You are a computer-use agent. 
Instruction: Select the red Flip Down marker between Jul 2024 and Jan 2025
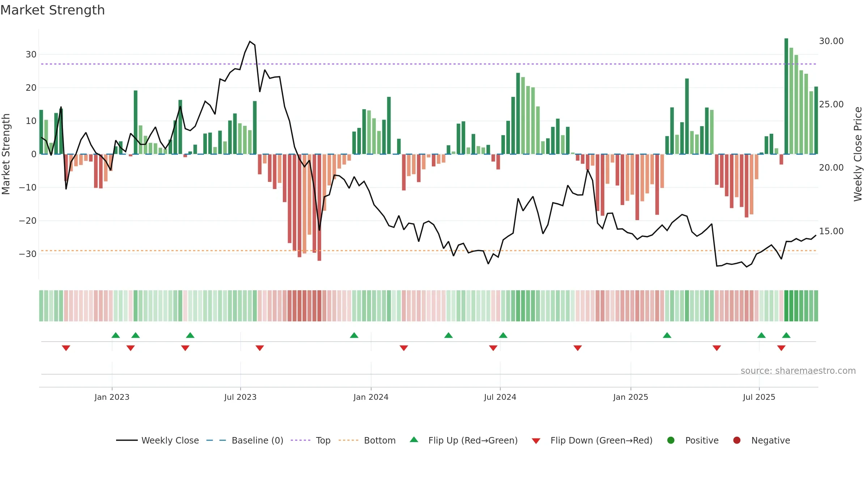click(578, 348)
